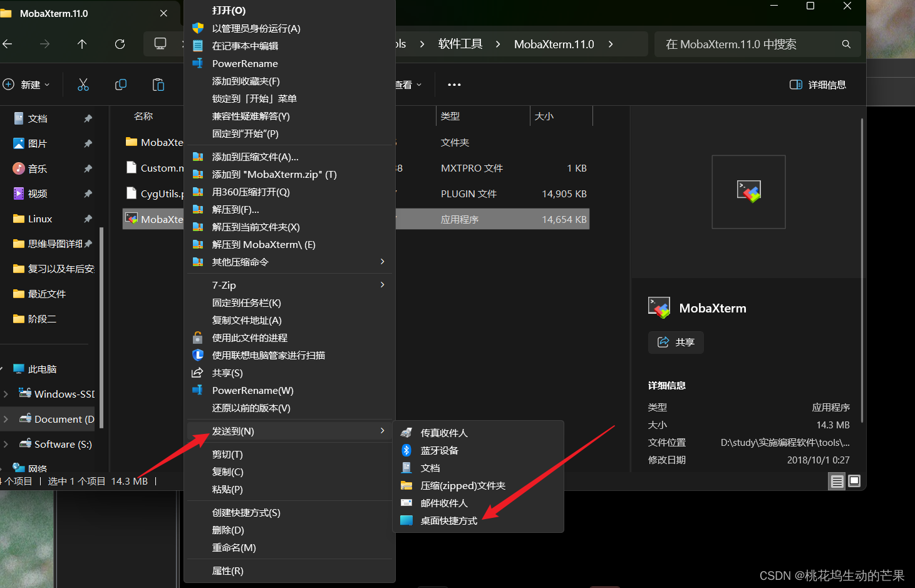Screen dimensions: 915x588
Task: Toggle the 详细信息 details pane button
Action: coord(818,85)
